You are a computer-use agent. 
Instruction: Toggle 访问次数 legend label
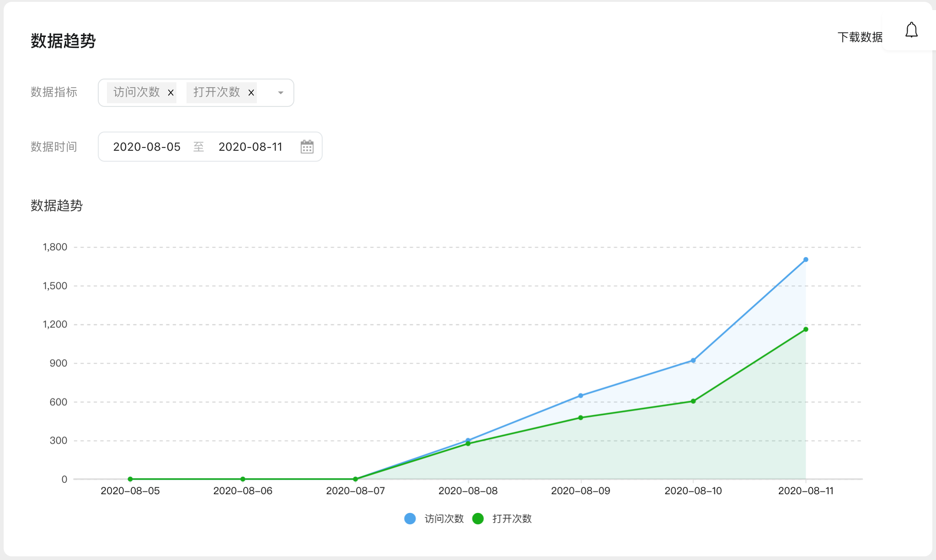click(x=444, y=518)
